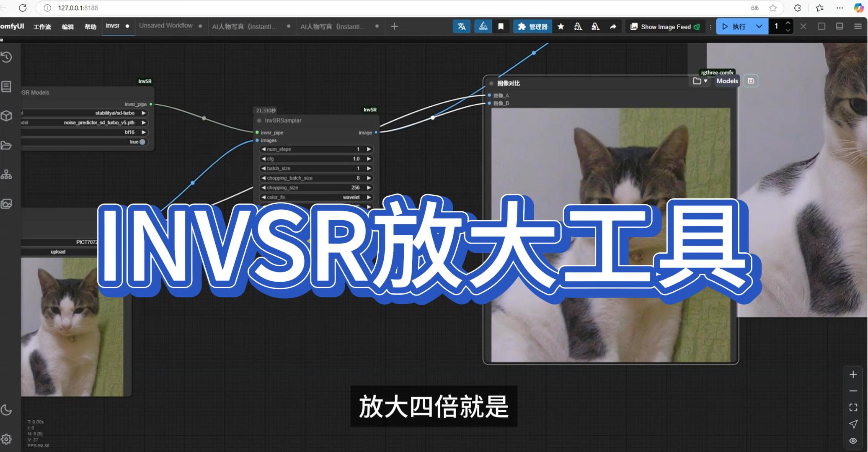Toggle the true switch in Models node
The height and width of the screenshot is (452, 868).
pyautogui.click(x=142, y=142)
